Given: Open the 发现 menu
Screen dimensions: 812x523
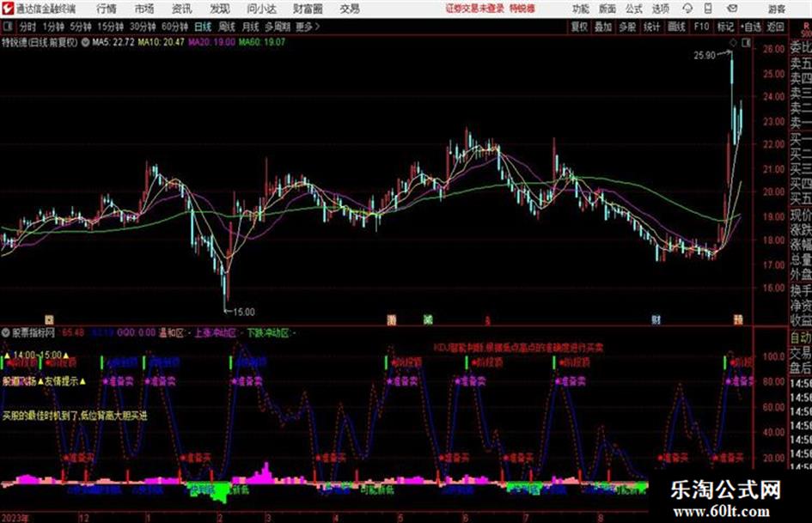Looking at the screenshot, I should (x=220, y=9).
